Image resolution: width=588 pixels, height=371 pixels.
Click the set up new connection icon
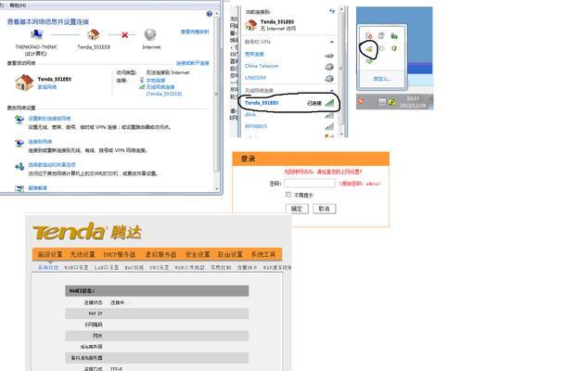click(x=19, y=120)
